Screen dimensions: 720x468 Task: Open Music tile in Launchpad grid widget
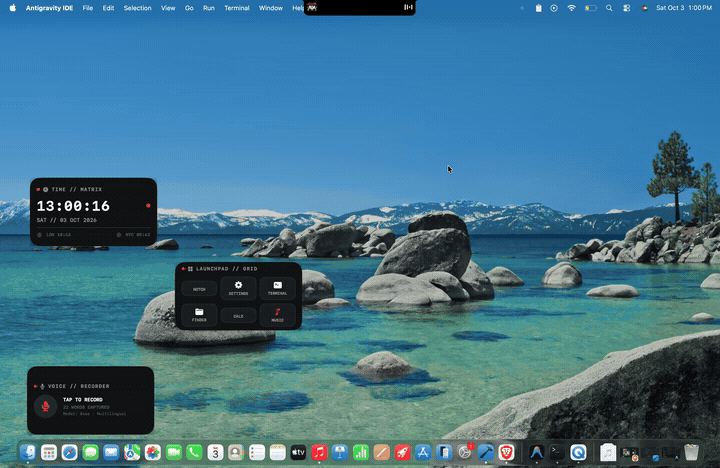(277, 315)
